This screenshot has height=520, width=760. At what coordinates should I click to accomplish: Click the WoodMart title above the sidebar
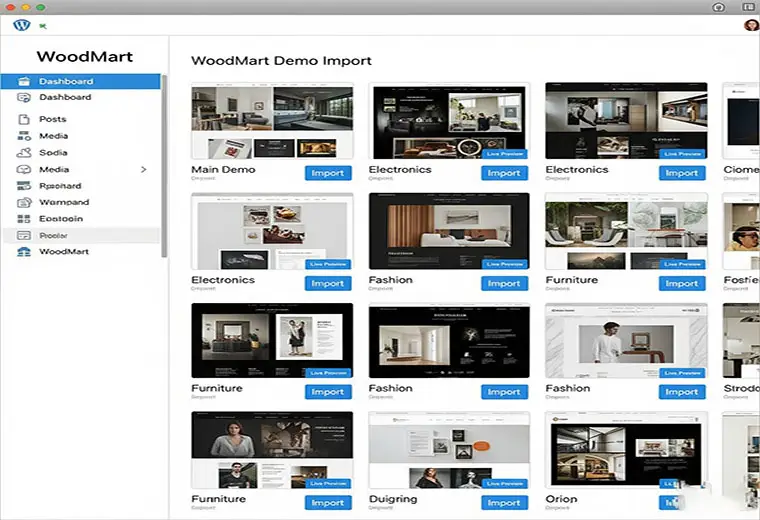click(85, 57)
